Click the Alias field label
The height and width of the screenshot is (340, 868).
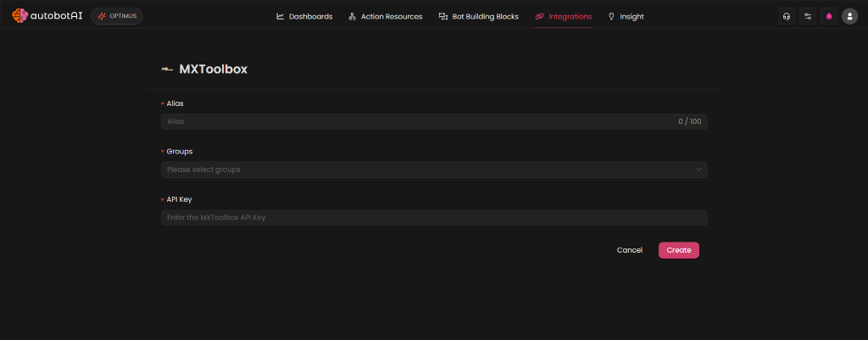pyautogui.click(x=175, y=103)
